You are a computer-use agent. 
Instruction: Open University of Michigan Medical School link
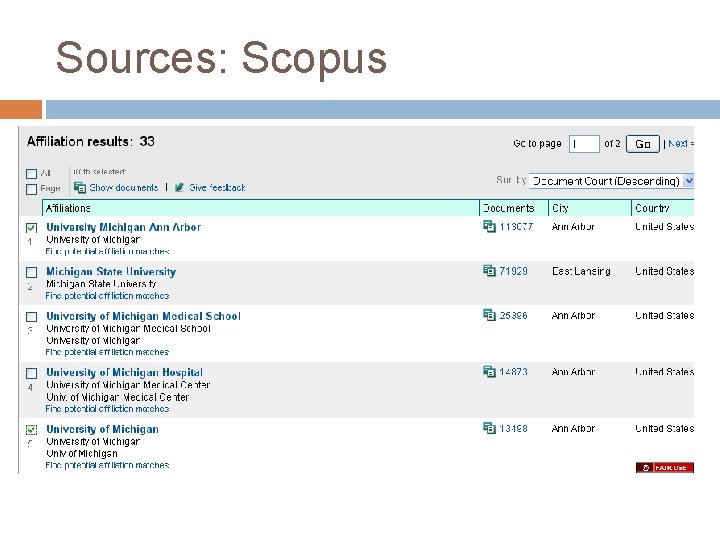[x=143, y=316]
